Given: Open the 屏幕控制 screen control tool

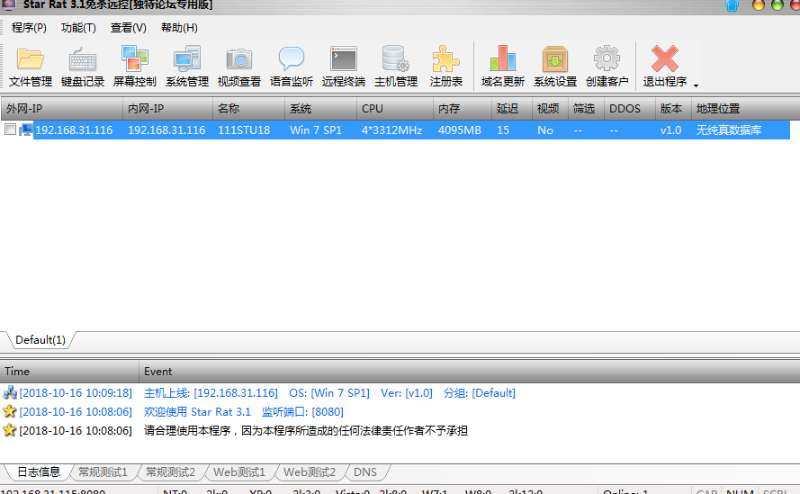Looking at the screenshot, I should pyautogui.click(x=135, y=67).
